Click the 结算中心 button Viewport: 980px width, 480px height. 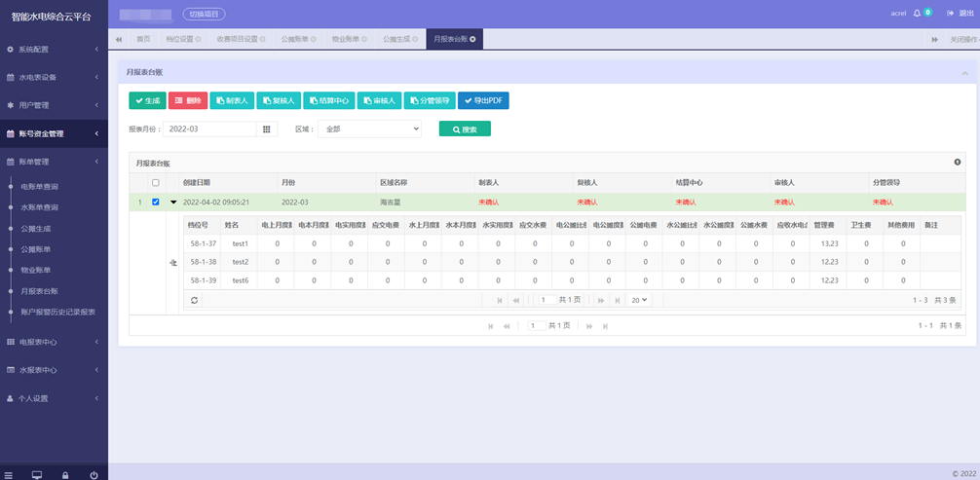[329, 100]
